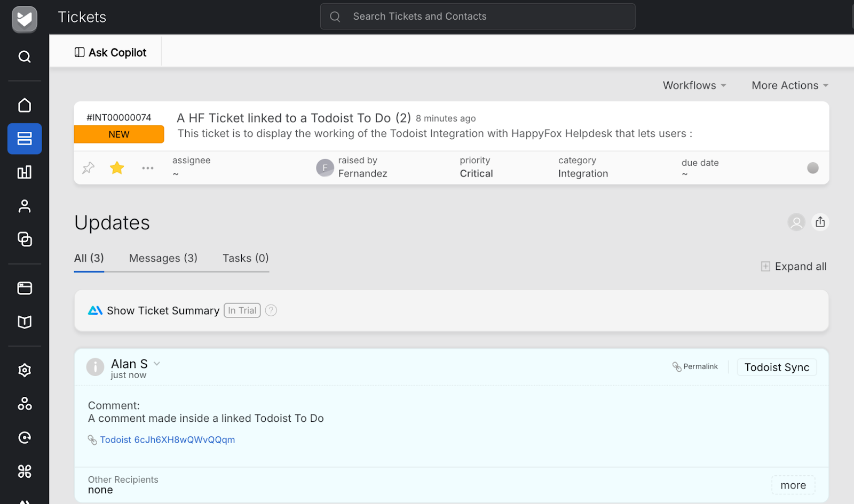Click Expand all updates
Image resolution: width=854 pixels, height=504 pixels.
pyautogui.click(x=794, y=267)
